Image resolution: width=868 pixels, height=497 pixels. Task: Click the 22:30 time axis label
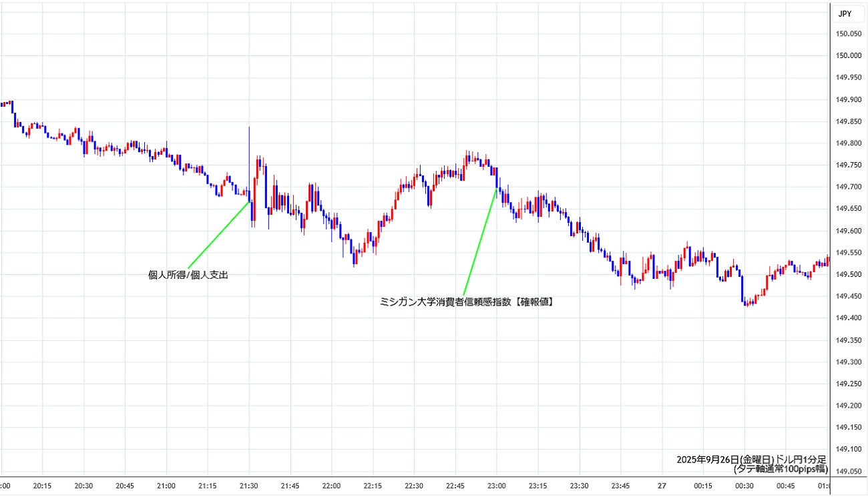[415, 487]
